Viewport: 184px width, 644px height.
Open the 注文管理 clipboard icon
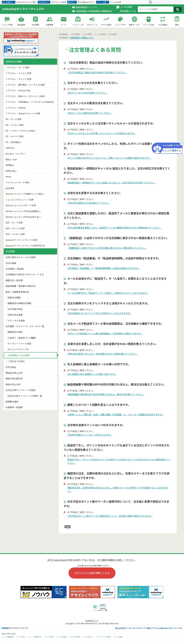tap(35, 19)
